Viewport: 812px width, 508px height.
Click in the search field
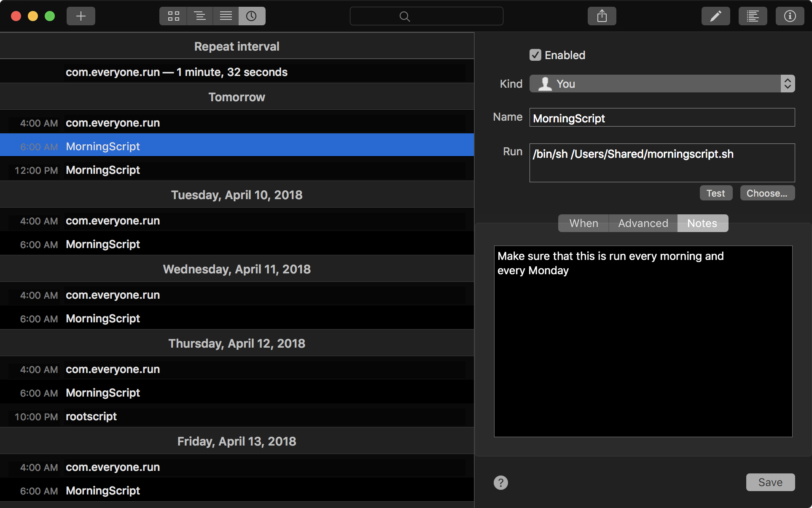click(x=426, y=16)
